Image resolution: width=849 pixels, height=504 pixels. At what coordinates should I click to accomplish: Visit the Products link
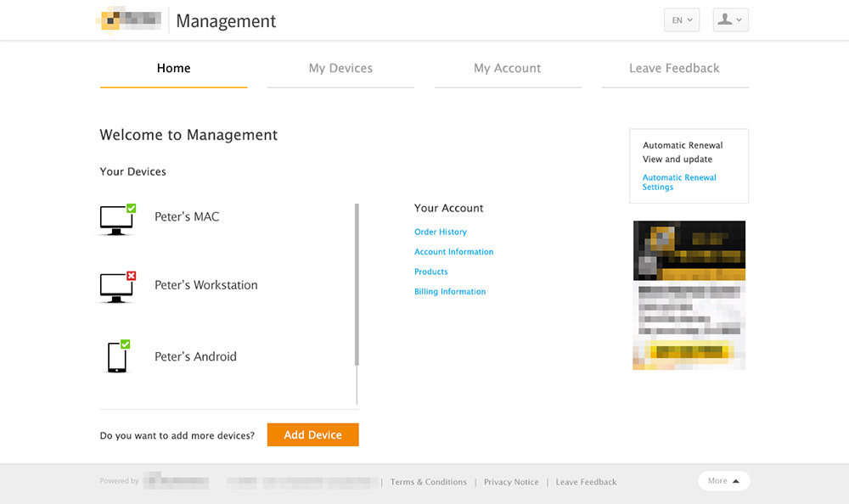click(430, 272)
